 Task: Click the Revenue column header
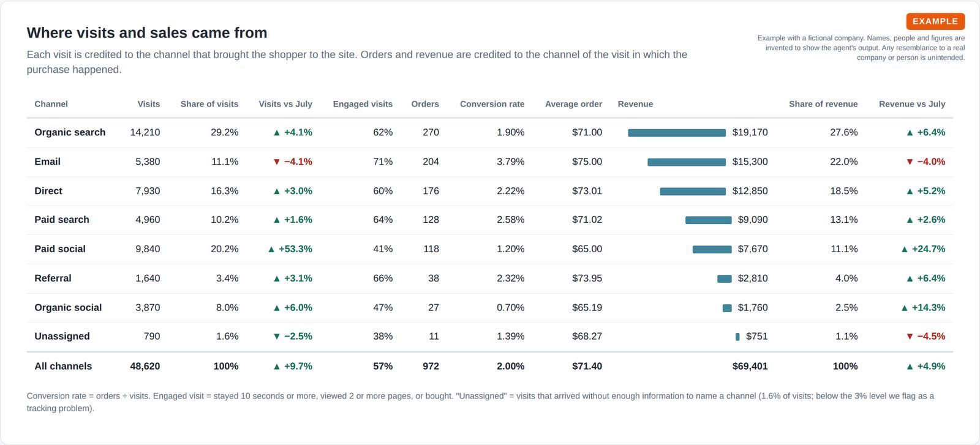[635, 104]
